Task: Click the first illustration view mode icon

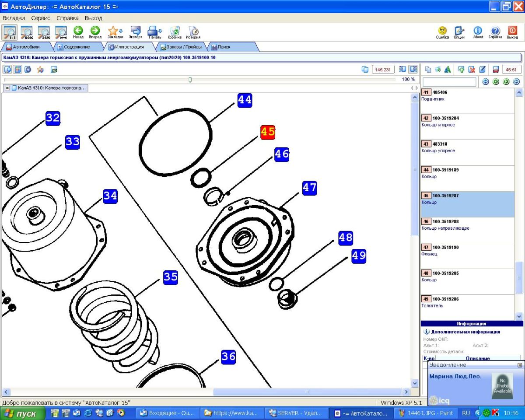Action: click(8, 69)
